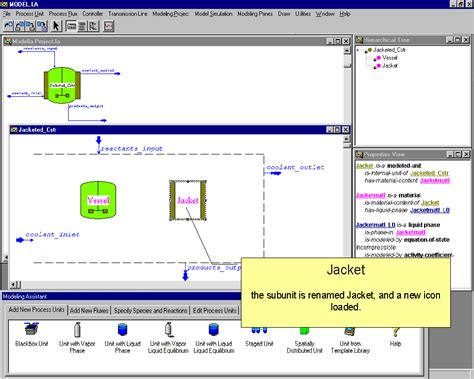Switch to the Add New Fluxes tab
The height and width of the screenshot is (379, 474).
(x=89, y=310)
